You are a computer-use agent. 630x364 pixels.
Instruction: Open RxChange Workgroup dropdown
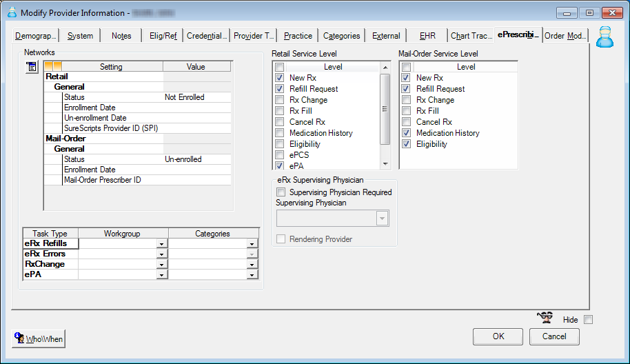(x=161, y=264)
